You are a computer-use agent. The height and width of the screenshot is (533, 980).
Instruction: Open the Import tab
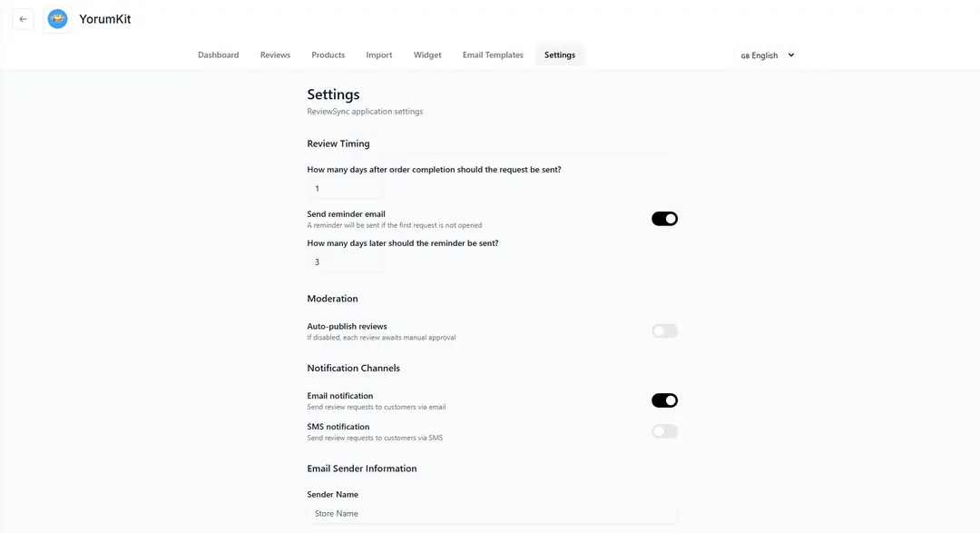point(379,55)
